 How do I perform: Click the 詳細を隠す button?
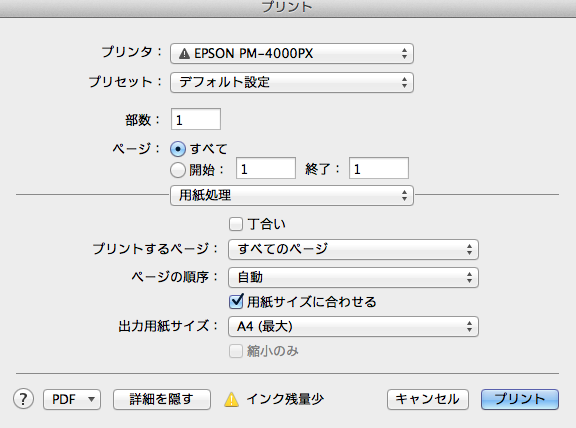coord(162,399)
